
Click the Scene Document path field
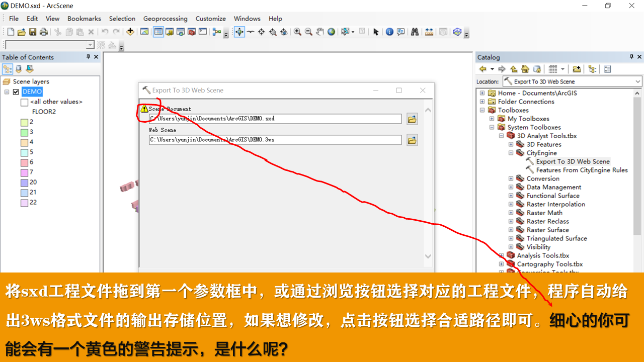pos(275,119)
